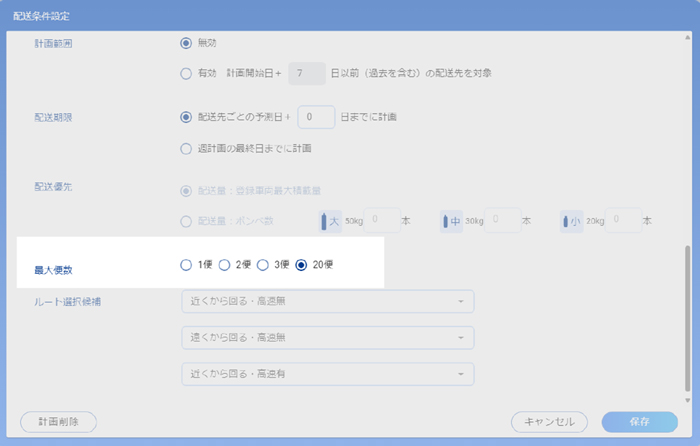
Task: Click the 最大便数 label
Action: coord(53,270)
